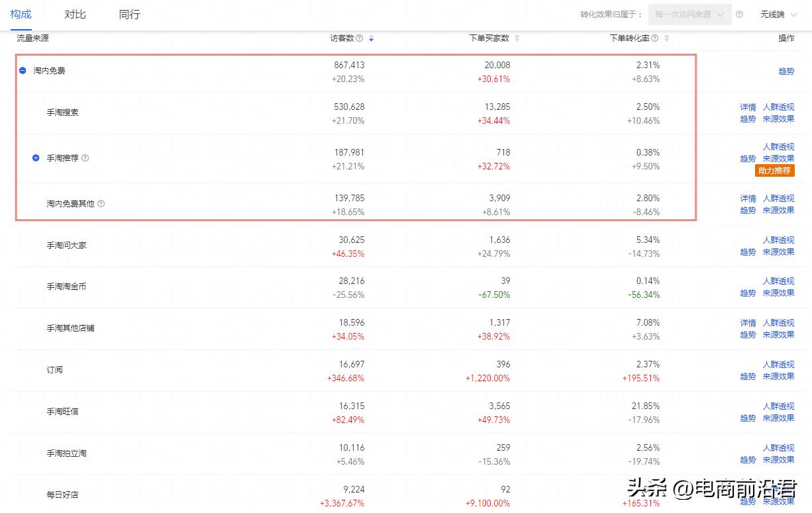The image size is (812, 513).
Task: Click the help icon next to 淘内免费其他
Action: point(101,204)
